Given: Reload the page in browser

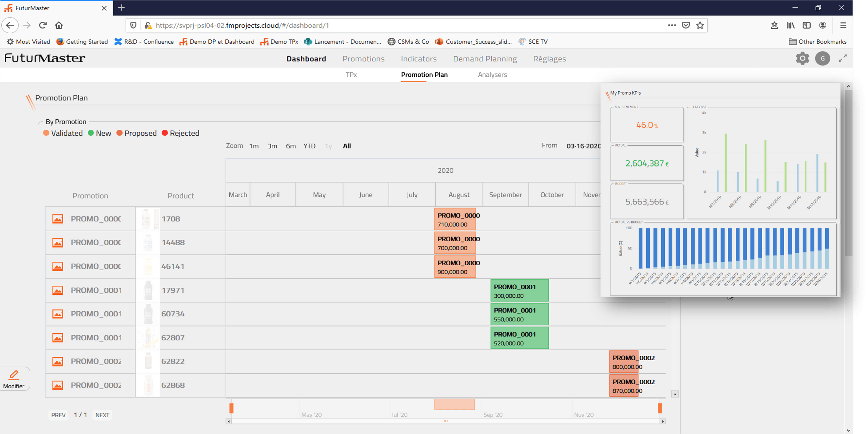Looking at the screenshot, I should pyautogui.click(x=42, y=25).
